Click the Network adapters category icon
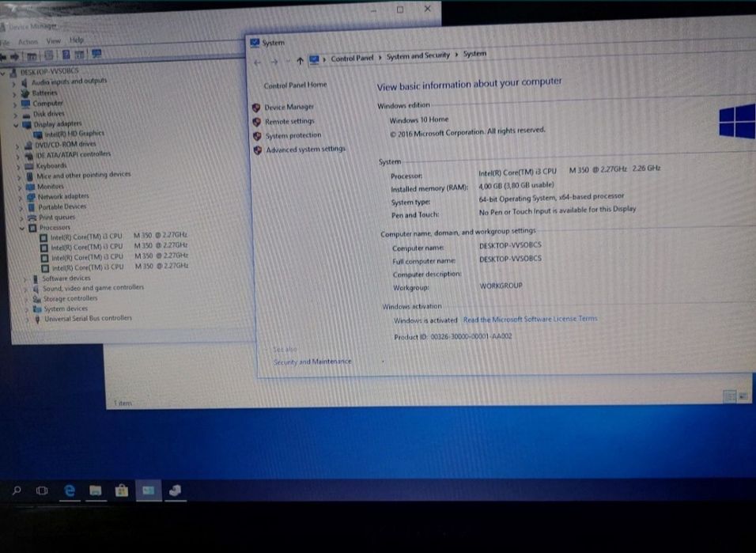The width and height of the screenshot is (756, 553). coord(31,197)
